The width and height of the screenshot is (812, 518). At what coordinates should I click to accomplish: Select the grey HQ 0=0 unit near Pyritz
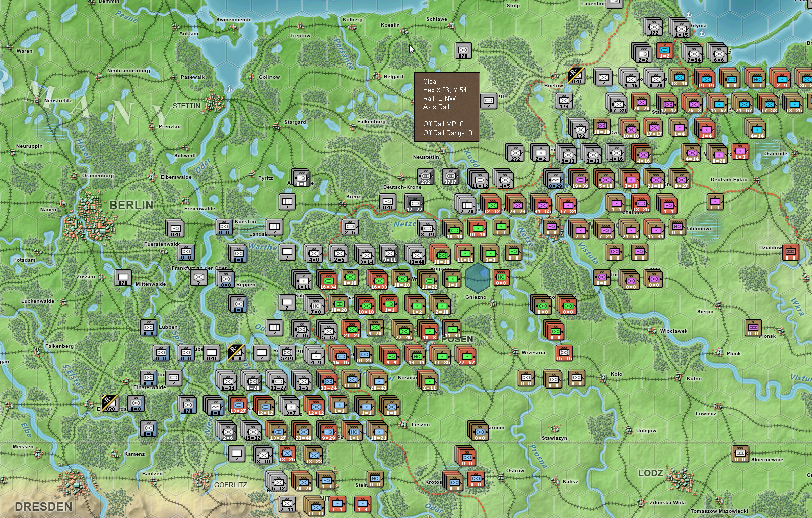(301, 178)
